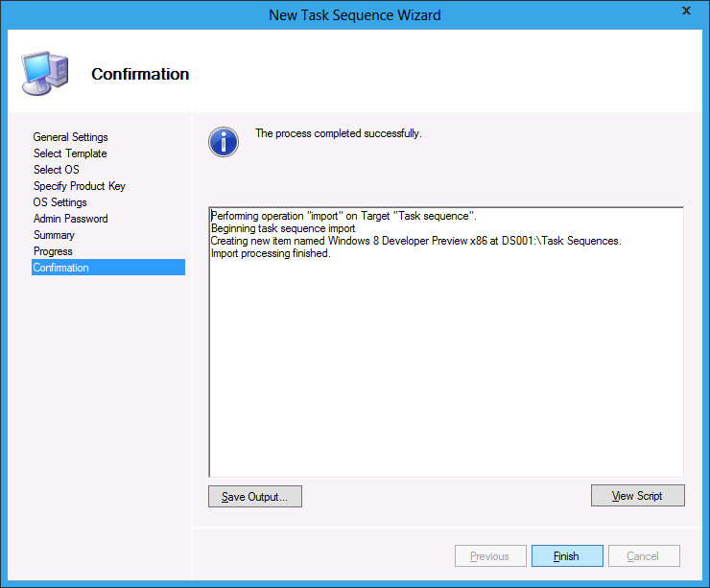
Task: Click the grayed-out Previous button
Action: click(x=489, y=556)
